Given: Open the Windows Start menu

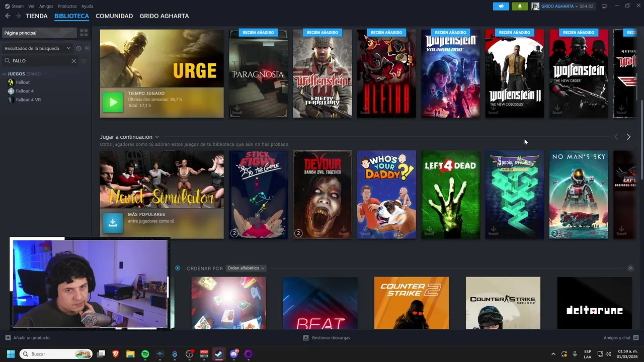Looking at the screenshot, I should (x=11, y=354).
